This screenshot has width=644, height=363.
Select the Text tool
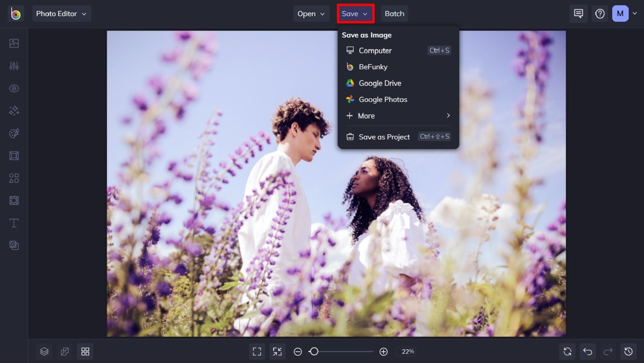14,223
